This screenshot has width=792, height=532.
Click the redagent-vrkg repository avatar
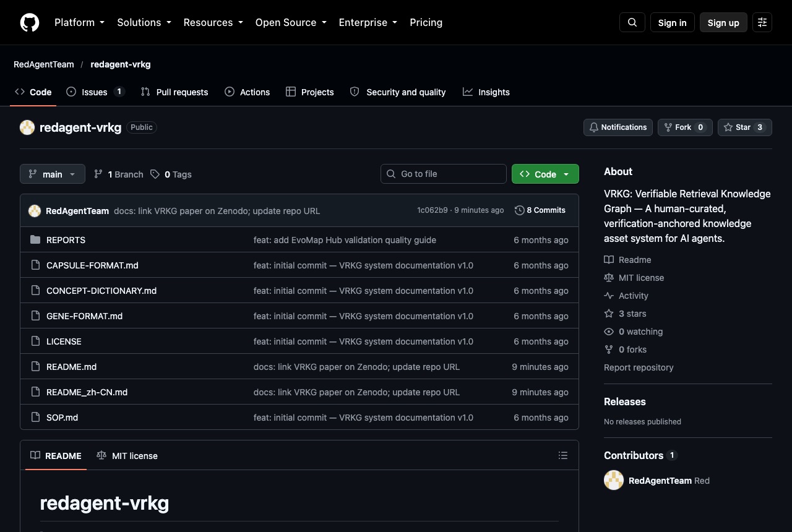click(x=27, y=127)
